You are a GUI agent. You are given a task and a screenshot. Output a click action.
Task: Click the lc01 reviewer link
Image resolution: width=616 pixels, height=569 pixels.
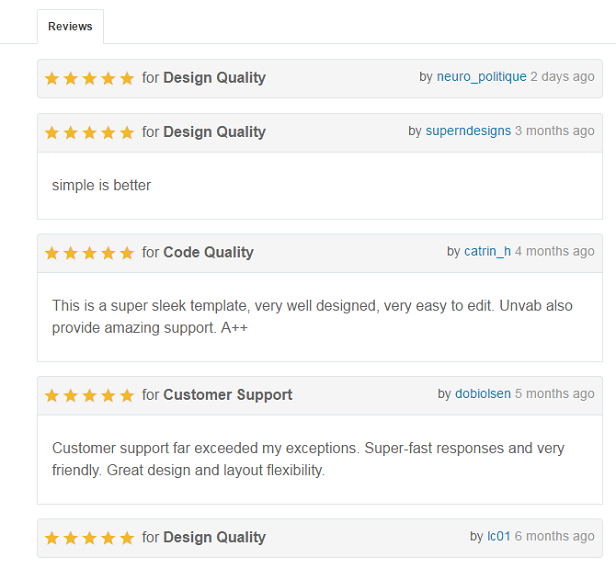coord(499,536)
